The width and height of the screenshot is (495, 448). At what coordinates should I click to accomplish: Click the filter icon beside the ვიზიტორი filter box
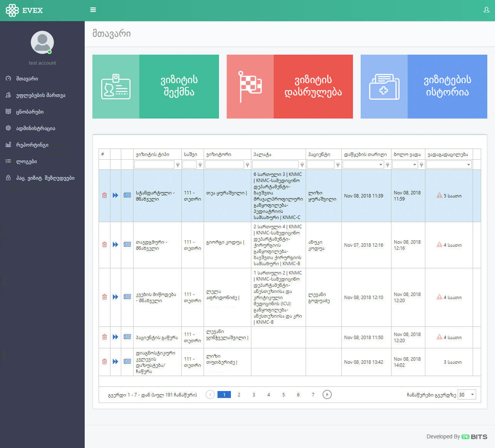[247, 165]
